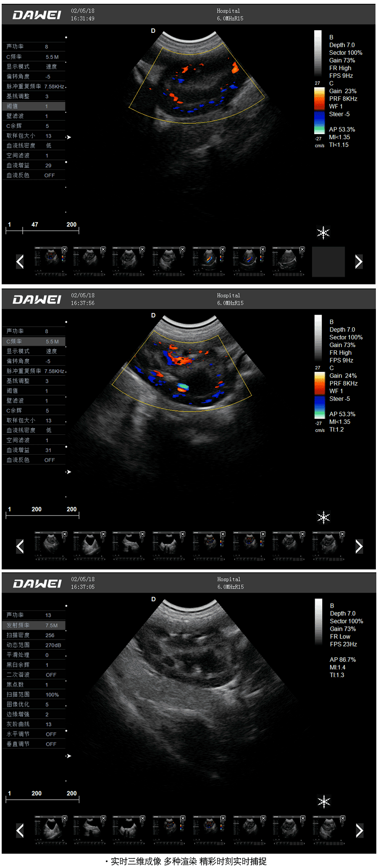Click the freeze snowflake icon in top panel
The width and height of the screenshot is (378, 868).
coord(323,232)
